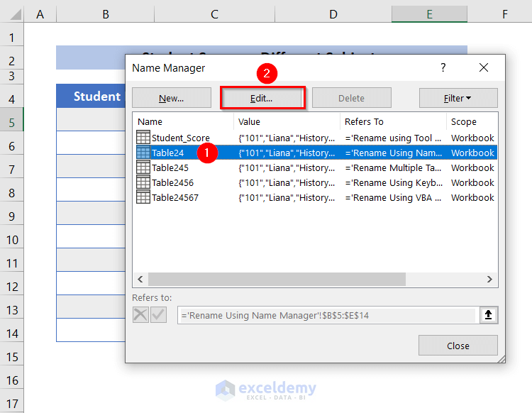Select column C header in the worksheet
This screenshot has width=532, height=413.
point(214,15)
